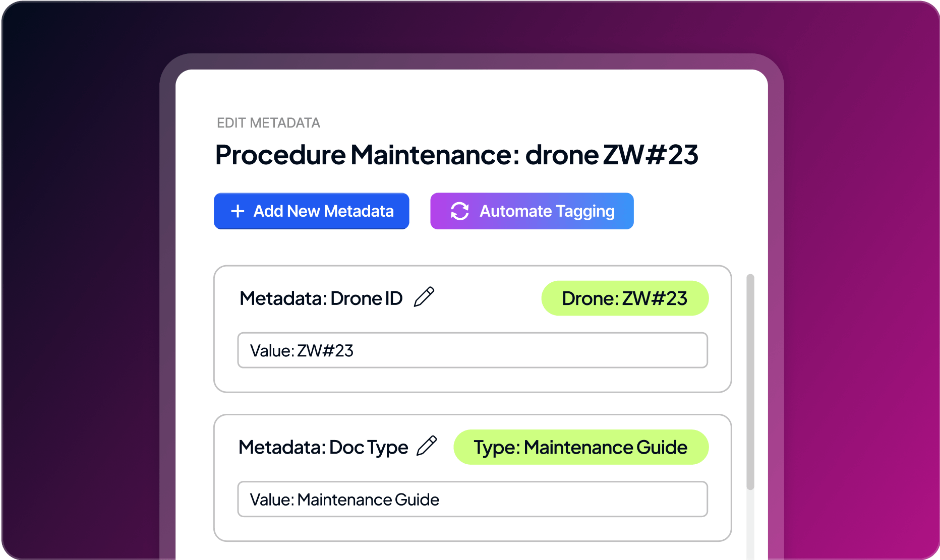Click the word Guide in Maintenance Guide input
The image size is (940, 560).
click(417, 500)
